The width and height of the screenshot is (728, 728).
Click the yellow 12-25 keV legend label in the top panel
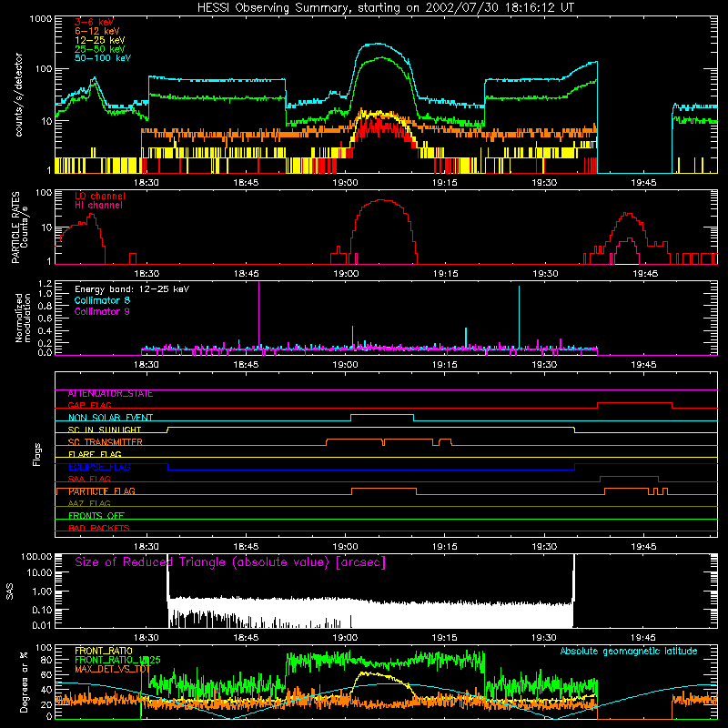(100, 40)
